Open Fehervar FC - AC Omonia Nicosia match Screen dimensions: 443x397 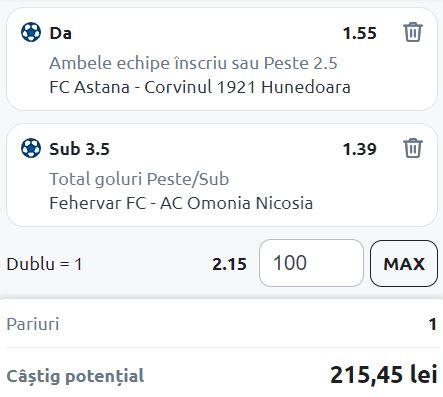(x=181, y=203)
